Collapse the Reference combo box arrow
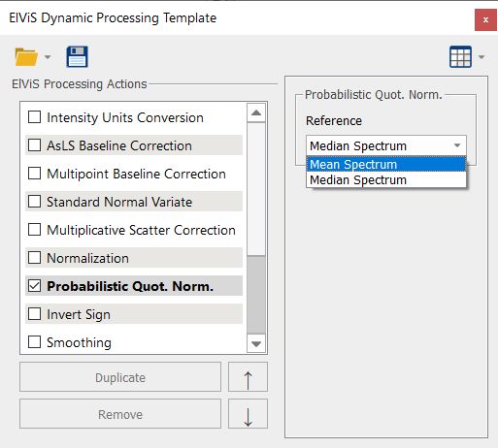498x448 pixels. click(x=457, y=145)
